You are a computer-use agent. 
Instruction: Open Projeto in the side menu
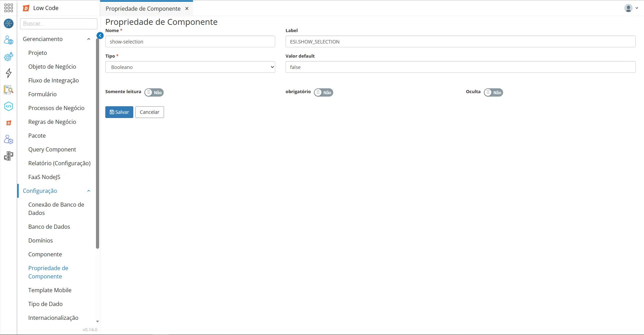coord(38,53)
